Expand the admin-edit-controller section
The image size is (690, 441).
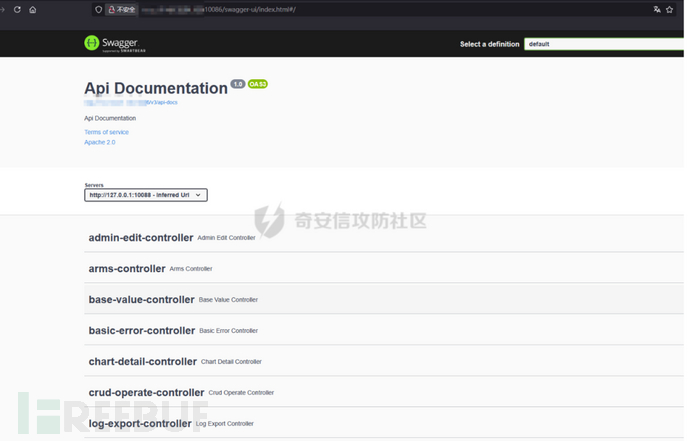click(x=141, y=238)
